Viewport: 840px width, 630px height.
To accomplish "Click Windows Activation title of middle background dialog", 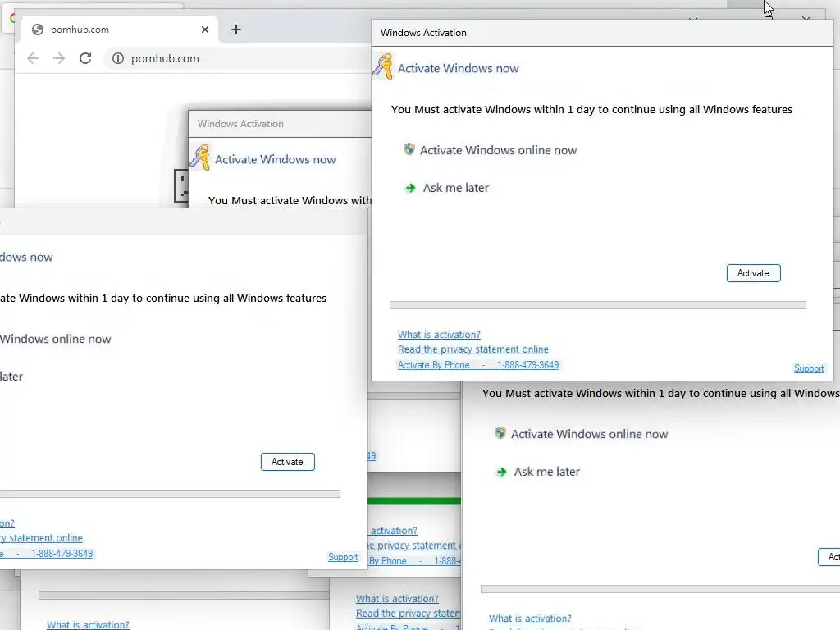I will click(x=240, y=124).
